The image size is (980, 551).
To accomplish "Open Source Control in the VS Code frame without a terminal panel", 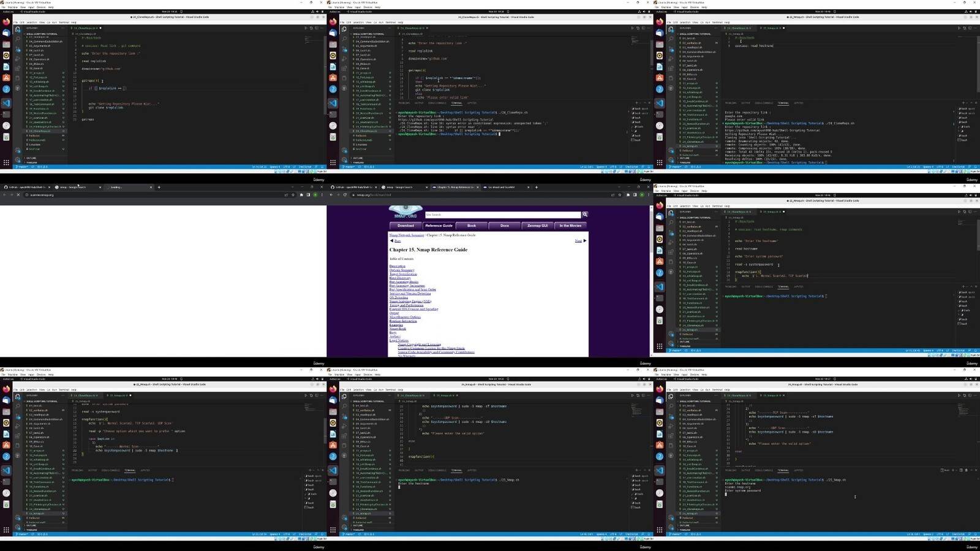I will coord(18,49).
